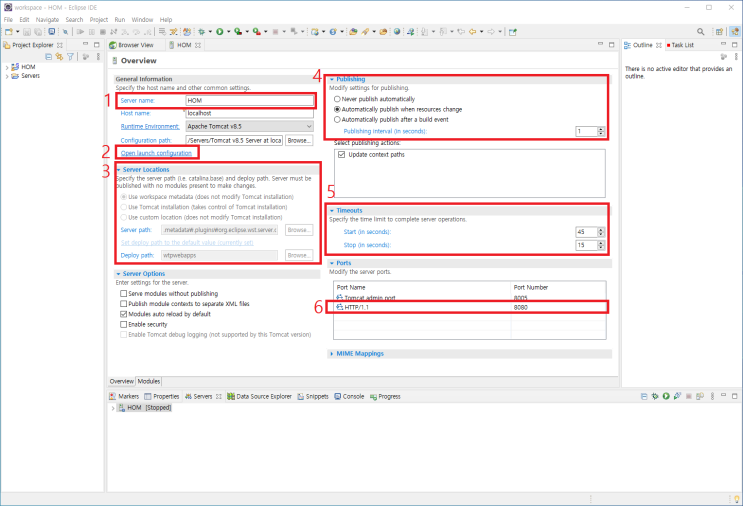The height and width of the screenshot is (506, 743).
Task: Open Project Explorer view menu dots
Action: (x=98, y=57)
